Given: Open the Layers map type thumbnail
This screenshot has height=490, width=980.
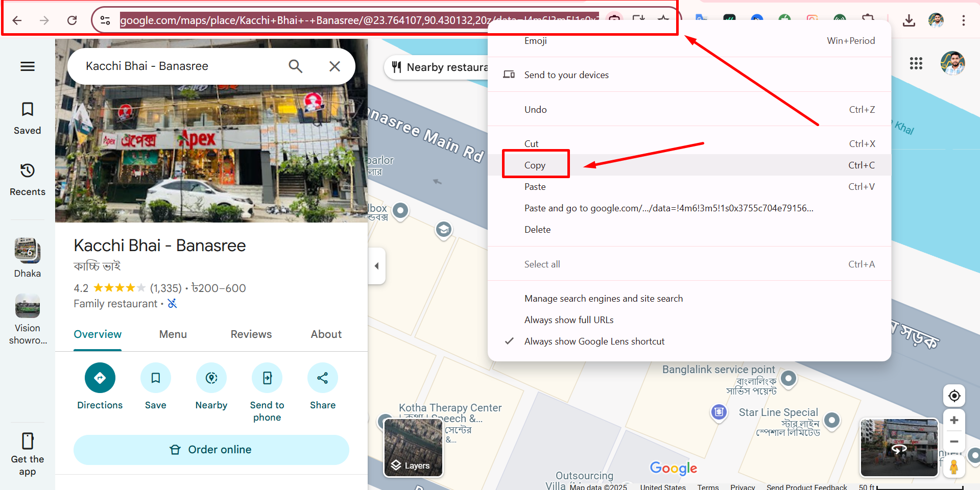Looking at the screenshot, I should (x=413, y=448).
